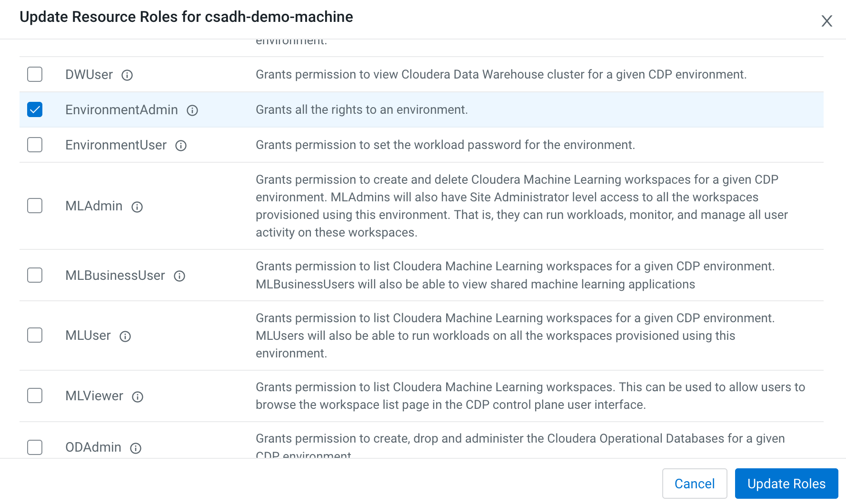
Task: Click the info icon next to MLViewer
Action: pos(138,397)
